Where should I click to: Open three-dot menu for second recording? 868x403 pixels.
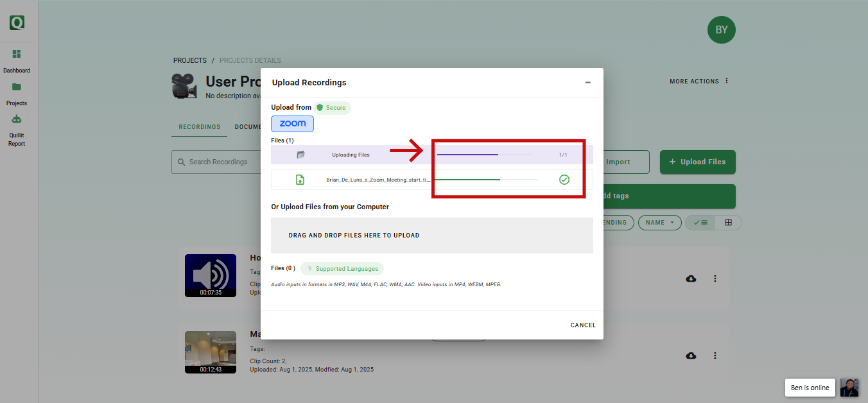click(715, 356)
